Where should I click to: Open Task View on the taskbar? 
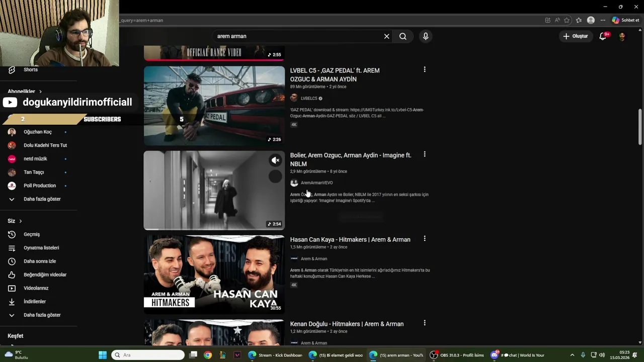(x=193, y=355)
